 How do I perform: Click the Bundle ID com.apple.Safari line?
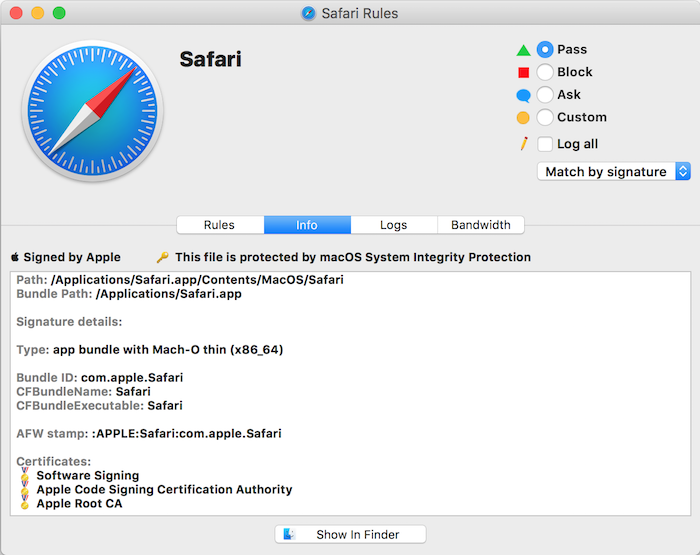click(100, 377)
